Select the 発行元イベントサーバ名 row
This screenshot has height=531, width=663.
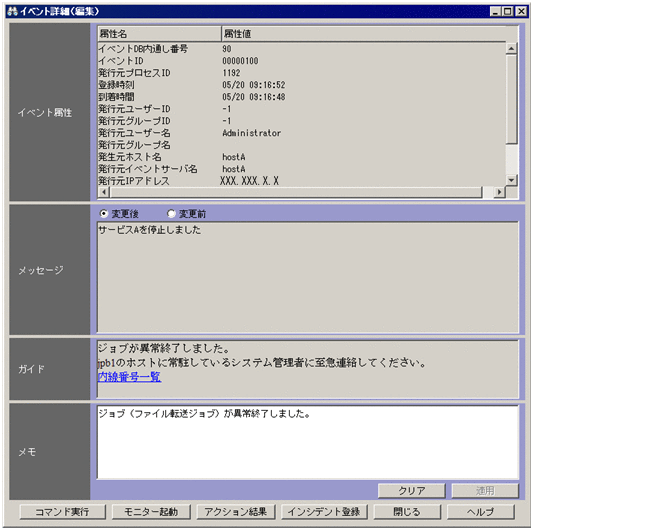click(301, 169)
